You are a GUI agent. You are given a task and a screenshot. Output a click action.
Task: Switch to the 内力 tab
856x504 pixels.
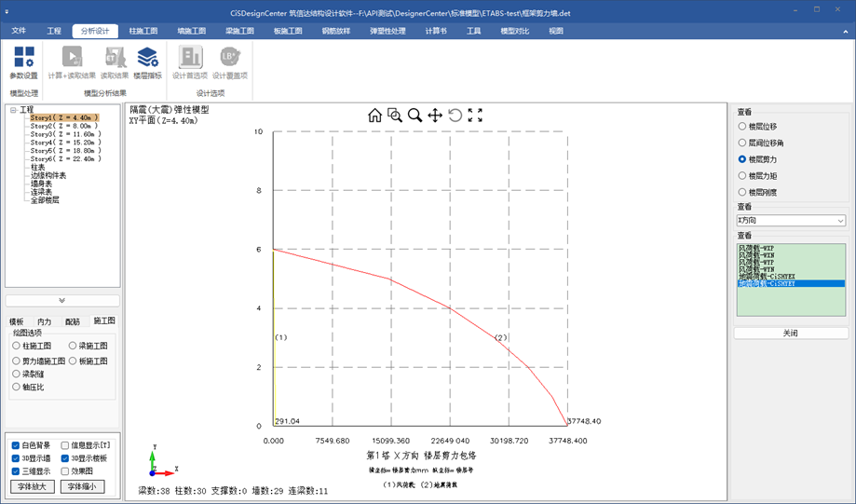44,321
